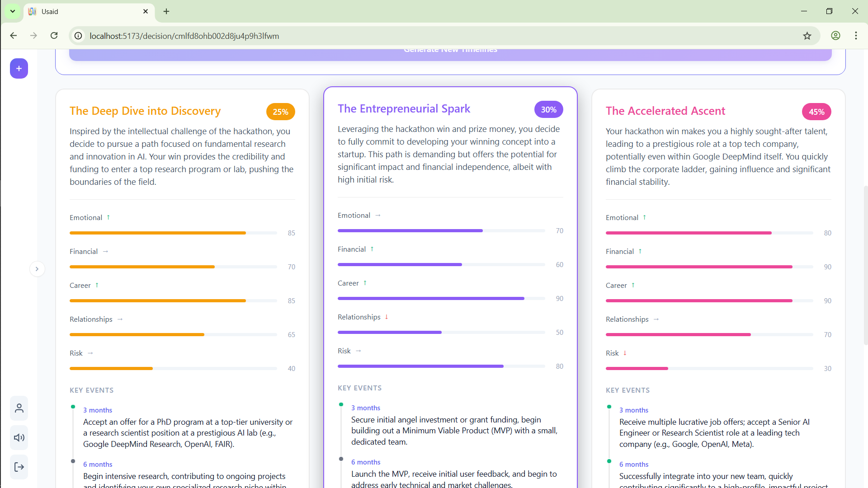This screenshot has width=868, height=488.
Task: Click the address bar URL field
Action: coord(407,36)
